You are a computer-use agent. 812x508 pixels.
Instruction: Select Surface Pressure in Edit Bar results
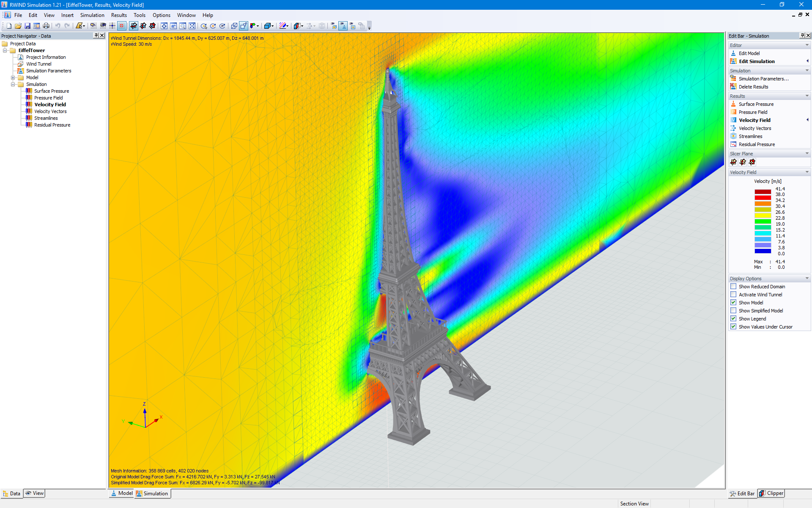pyautogui.click(x=756, y=104)
